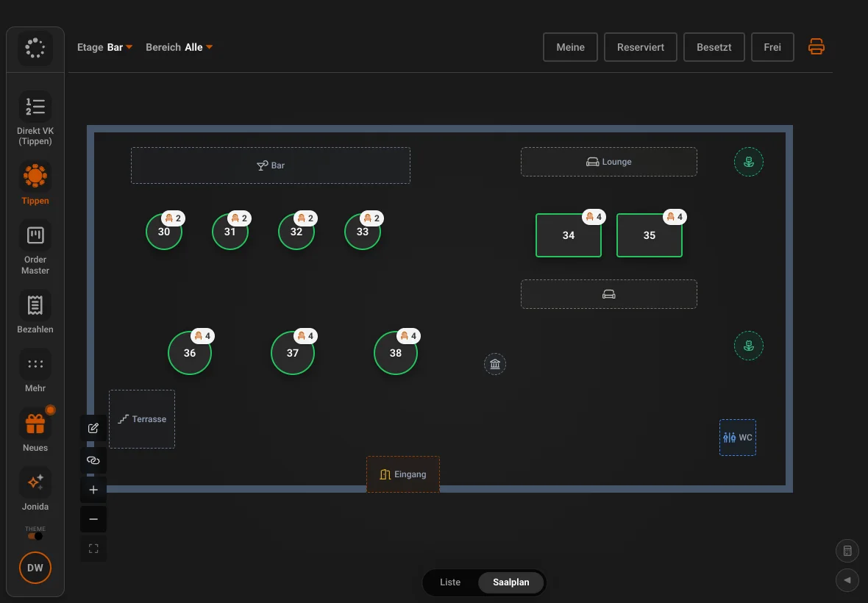Click the DW user avatar
Viewport: 868px width, 603px height.
pos(35,568)
